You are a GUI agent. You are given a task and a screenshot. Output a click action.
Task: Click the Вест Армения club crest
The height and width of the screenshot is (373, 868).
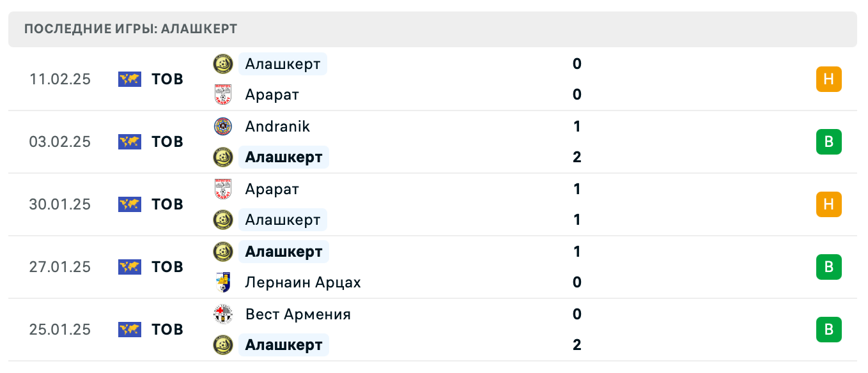pyautogui.click(x=224, y=314)
